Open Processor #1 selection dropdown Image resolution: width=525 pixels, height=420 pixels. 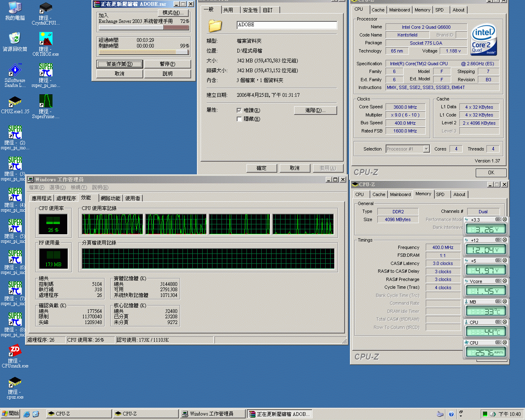point(427,149)
